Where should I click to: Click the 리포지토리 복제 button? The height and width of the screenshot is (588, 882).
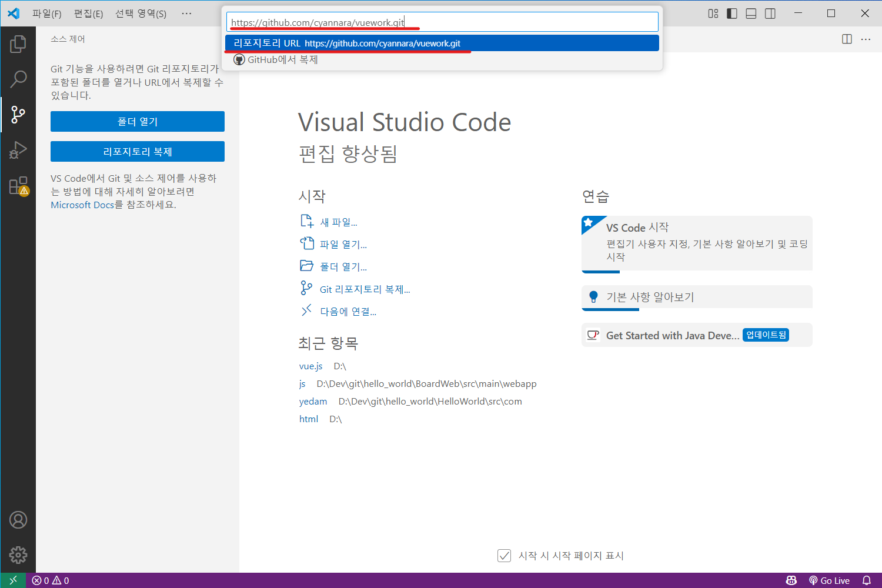138,152
